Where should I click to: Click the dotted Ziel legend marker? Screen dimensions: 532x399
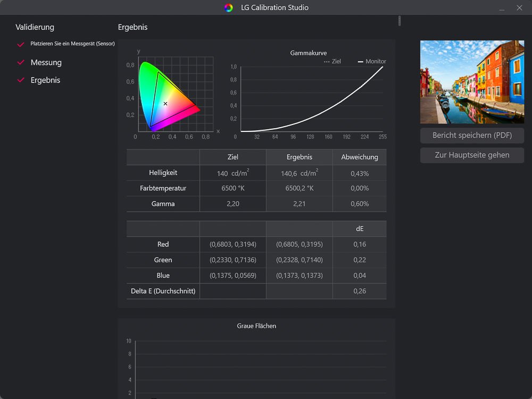[327, 62]
